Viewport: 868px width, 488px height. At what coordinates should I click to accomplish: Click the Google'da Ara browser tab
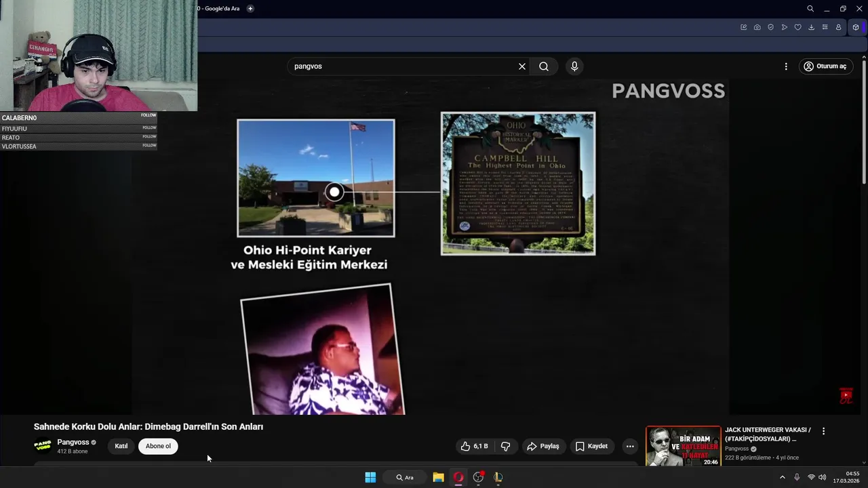pos(218,9)
